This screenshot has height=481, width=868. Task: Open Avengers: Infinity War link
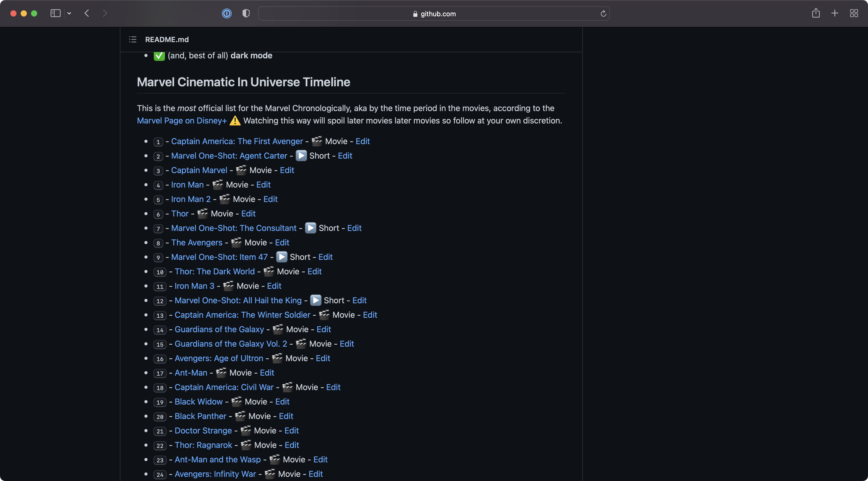[x=215, y=475]
